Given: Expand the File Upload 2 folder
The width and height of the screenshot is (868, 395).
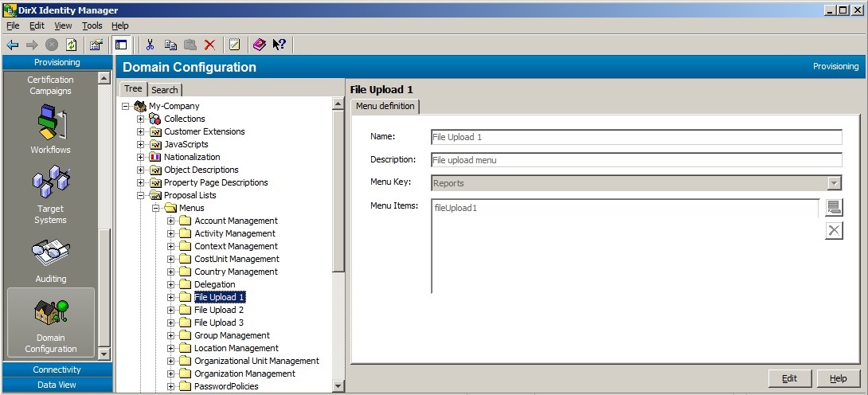Looking at the screenshot, I should [x=171, y=310].
